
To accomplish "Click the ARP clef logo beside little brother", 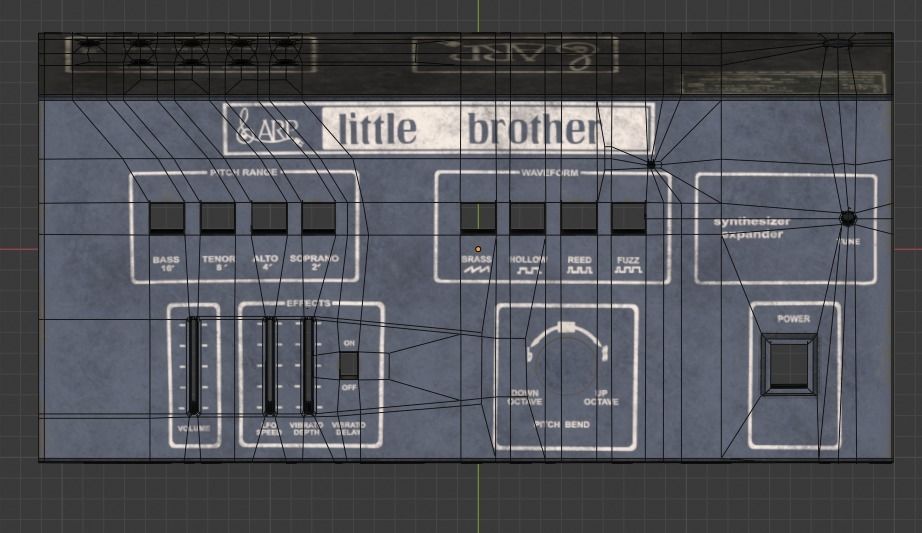I will (269, 129).
